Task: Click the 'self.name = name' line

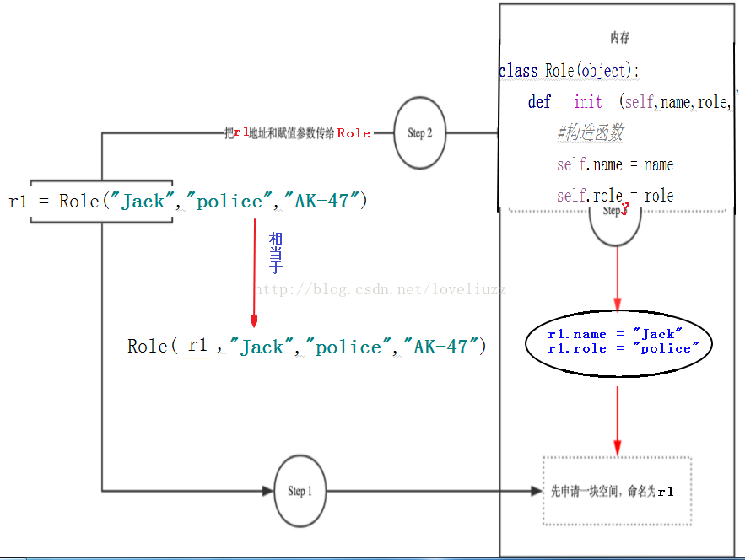Action: coord(615,164)
